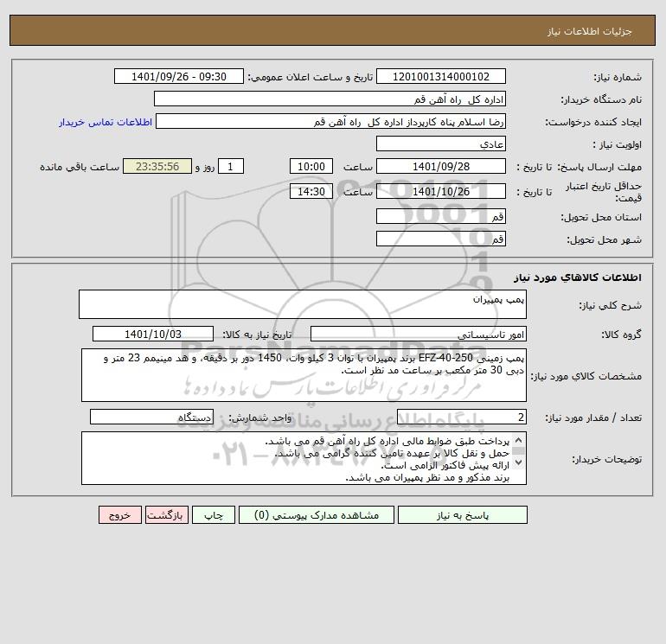Click delivery province field قم
Viewport: 666px width, 644px height.
441,216
